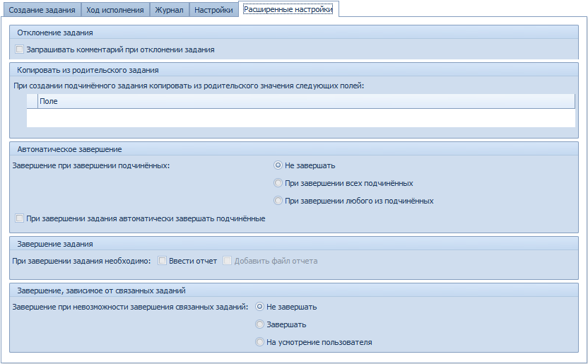Choose При завершении всех подчинённых

click(x=278, y=183)
